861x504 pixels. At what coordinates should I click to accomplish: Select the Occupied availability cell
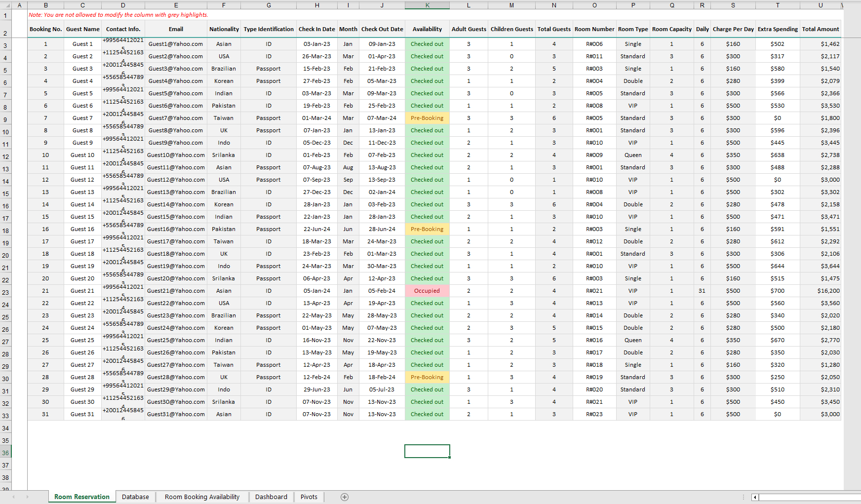[427, 291]
